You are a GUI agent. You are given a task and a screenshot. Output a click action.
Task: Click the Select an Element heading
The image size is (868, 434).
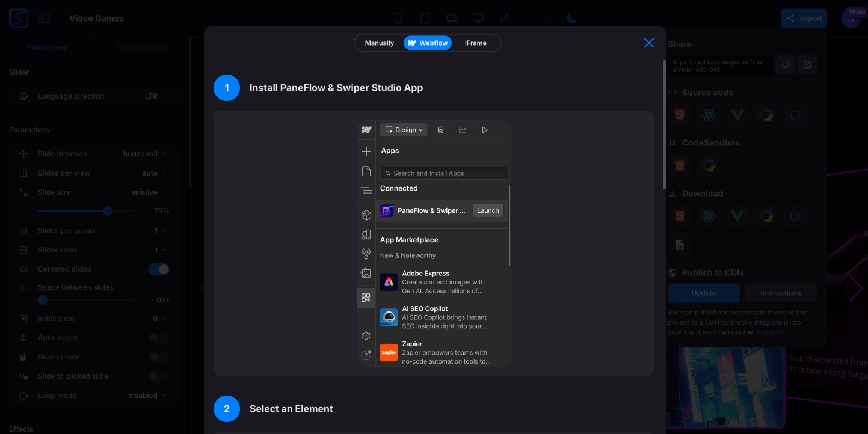(291, 409)
